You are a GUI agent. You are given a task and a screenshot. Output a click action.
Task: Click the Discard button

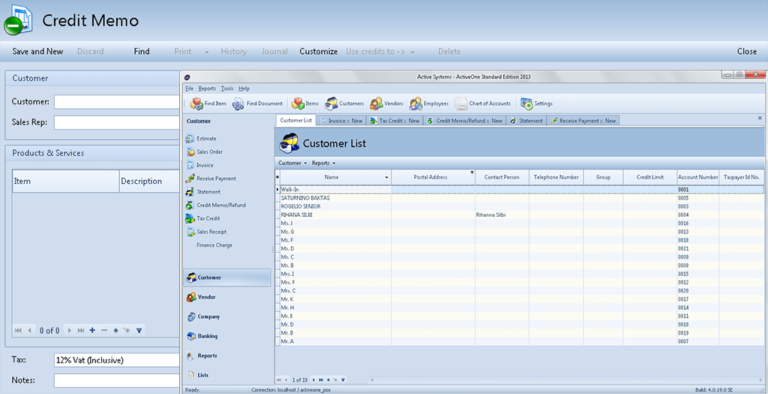click(x=90, y=51)
